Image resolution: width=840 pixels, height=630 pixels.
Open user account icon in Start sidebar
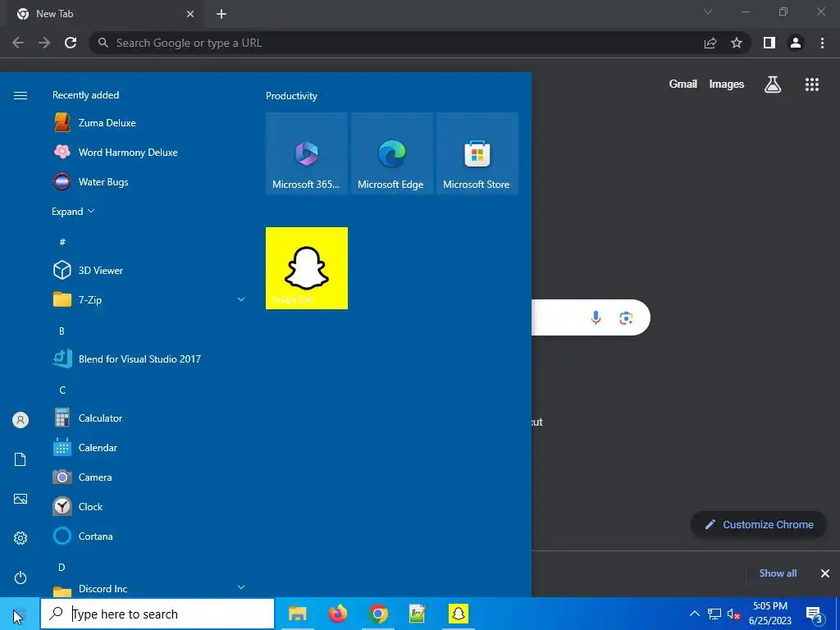21,420
